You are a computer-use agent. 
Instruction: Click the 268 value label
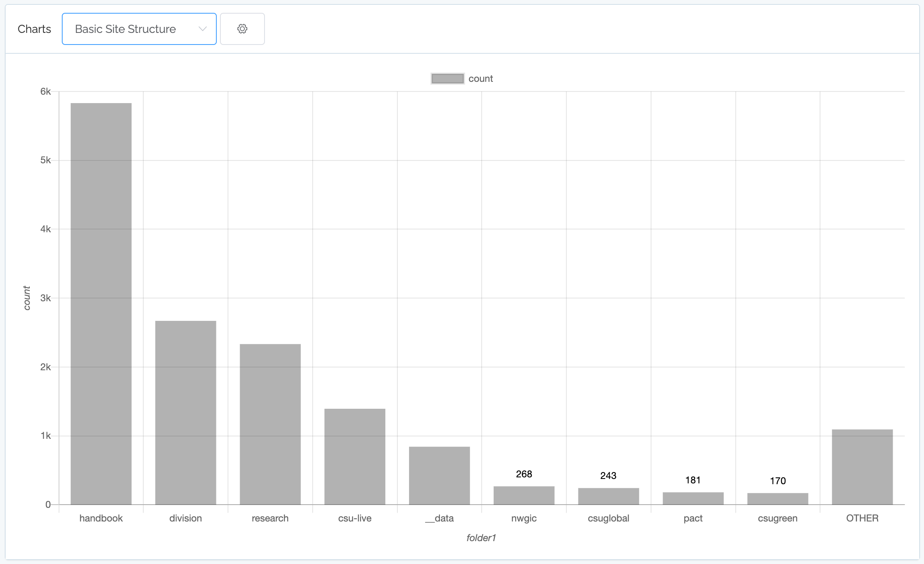pyautogui.click(x=524, y=474)
